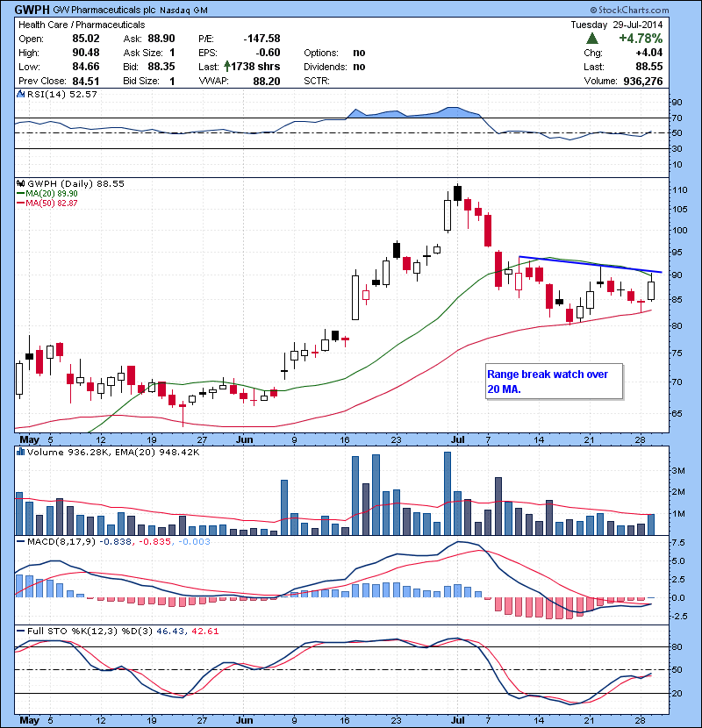Click the RSI(14) indicator icon

coord(20,94)
